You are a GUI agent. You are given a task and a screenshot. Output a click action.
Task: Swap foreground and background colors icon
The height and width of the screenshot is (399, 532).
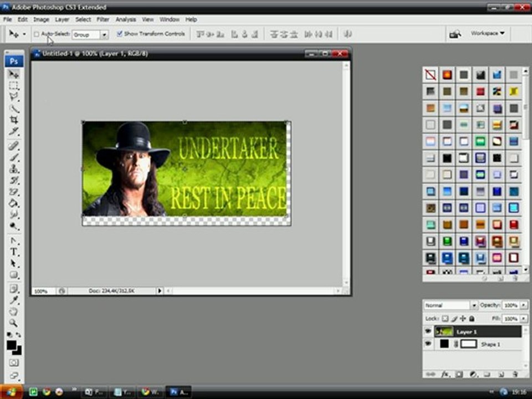click(18, 335)
